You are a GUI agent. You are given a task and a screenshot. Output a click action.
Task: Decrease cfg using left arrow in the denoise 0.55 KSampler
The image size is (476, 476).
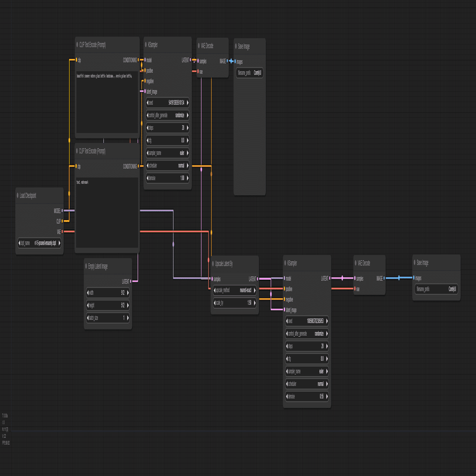click(287, 359)
